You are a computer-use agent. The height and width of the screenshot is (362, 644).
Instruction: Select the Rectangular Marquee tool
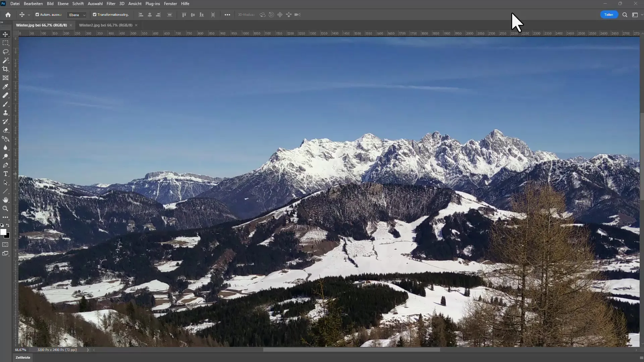point(5,43)
